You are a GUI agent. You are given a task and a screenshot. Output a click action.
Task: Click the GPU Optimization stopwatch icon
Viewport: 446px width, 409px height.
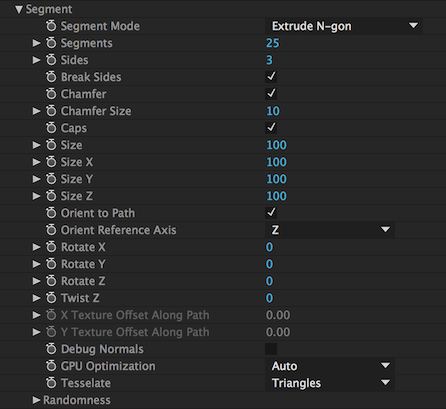point(51,366)
